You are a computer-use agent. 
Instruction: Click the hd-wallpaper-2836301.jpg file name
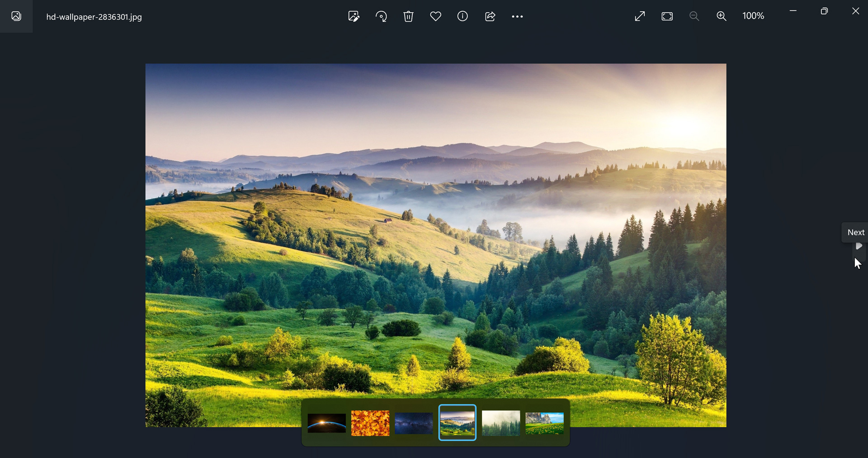[94, 17]
